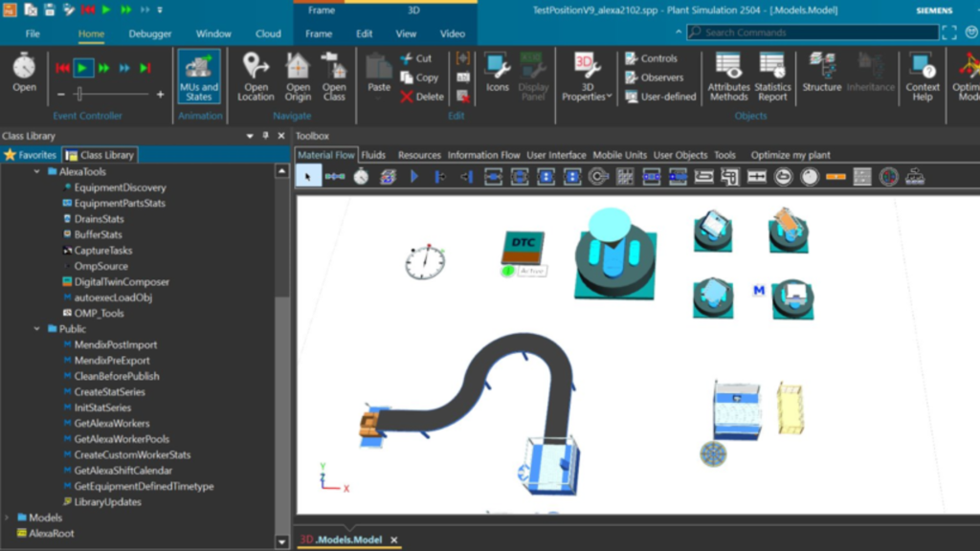Select the orange Conveyor toolbox icon
Viewport: 980px width, 551px height.
coord(835,177)
